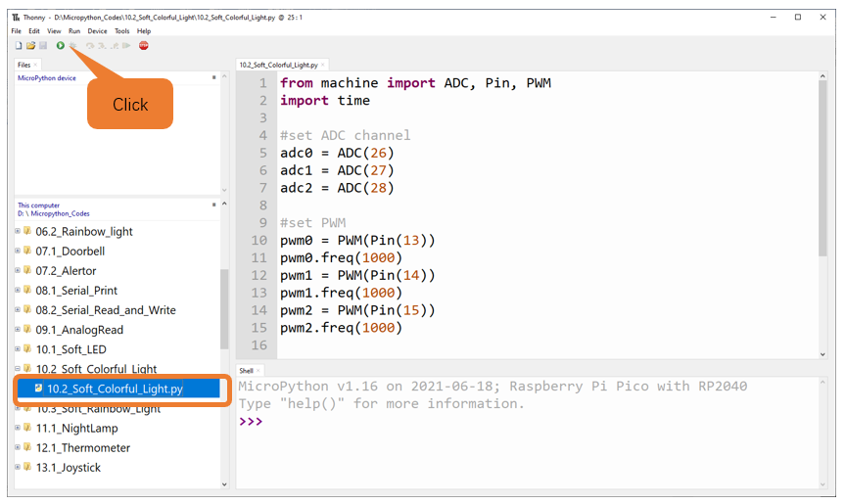
Task: Expand the 10.1_Soft_LED folder
Action: [18, 349]
